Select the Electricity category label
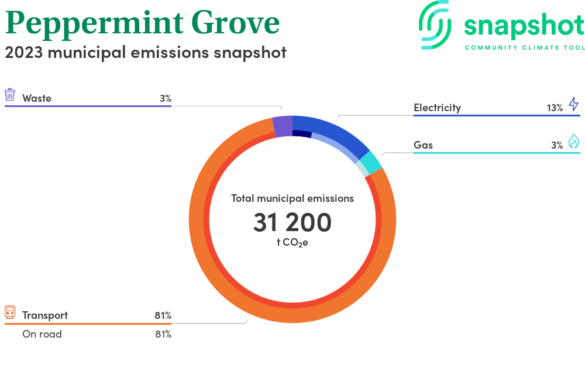 [x=437, y=108]
